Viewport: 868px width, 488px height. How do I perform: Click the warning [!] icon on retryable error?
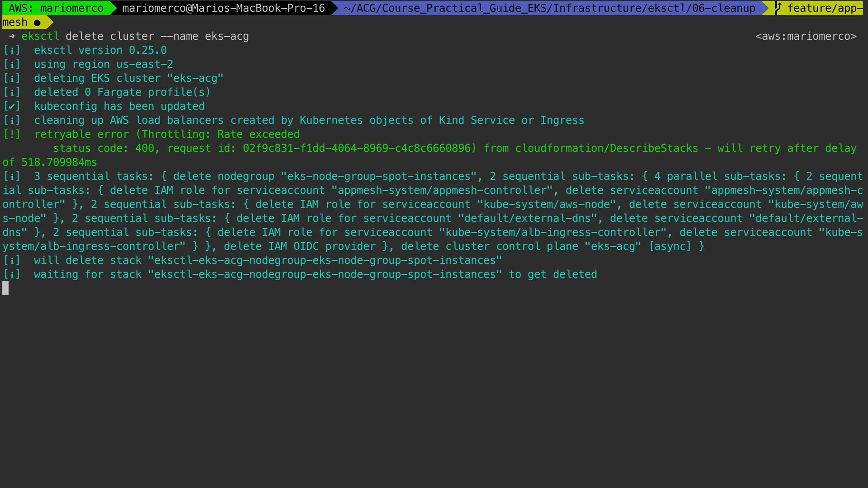pyautogui.click(x=12, y=134)
